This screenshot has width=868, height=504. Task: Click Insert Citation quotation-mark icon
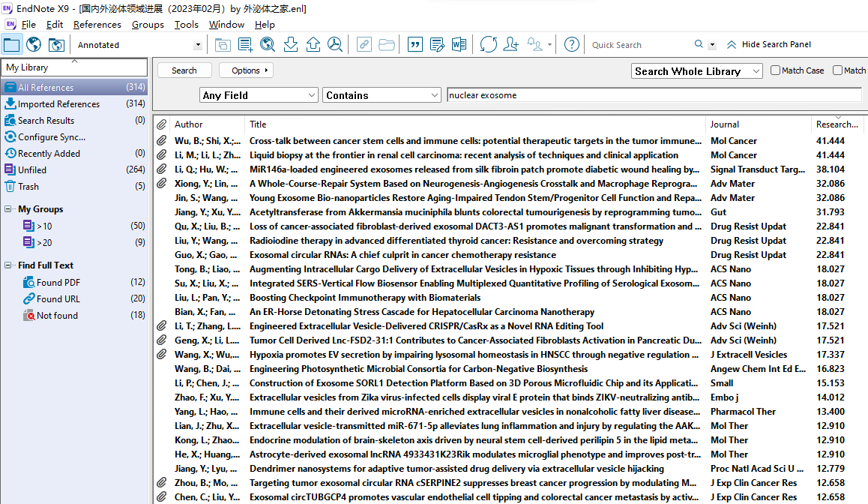[415, 44]
